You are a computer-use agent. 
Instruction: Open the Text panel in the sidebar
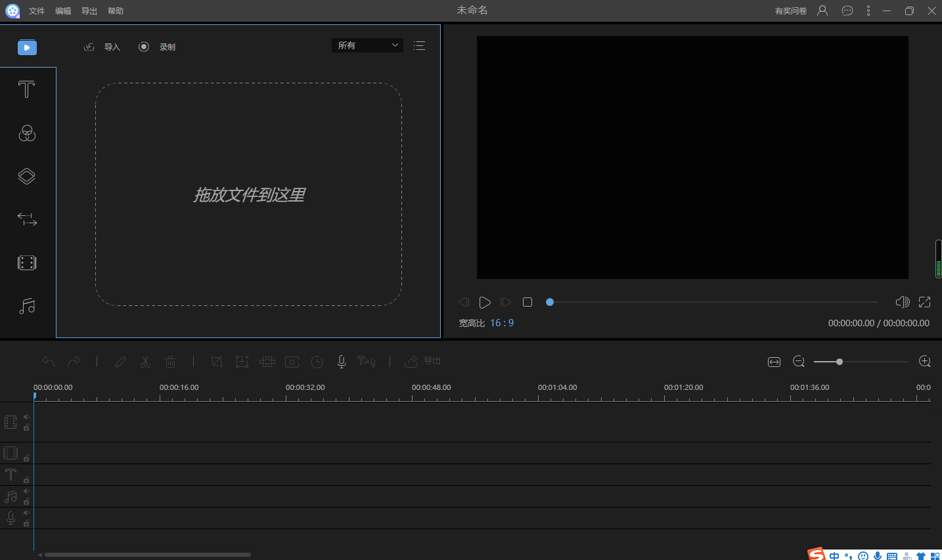coord(27,89)
